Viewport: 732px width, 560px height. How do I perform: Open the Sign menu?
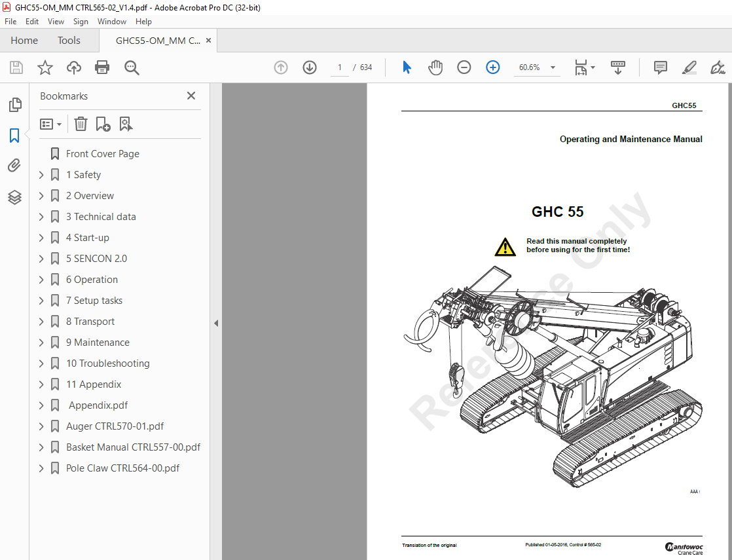pyautogui.click(x=81, y=22)
